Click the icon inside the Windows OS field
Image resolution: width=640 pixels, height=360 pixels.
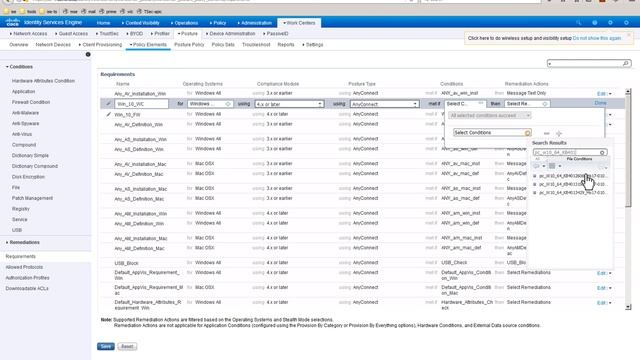point(228,104)
